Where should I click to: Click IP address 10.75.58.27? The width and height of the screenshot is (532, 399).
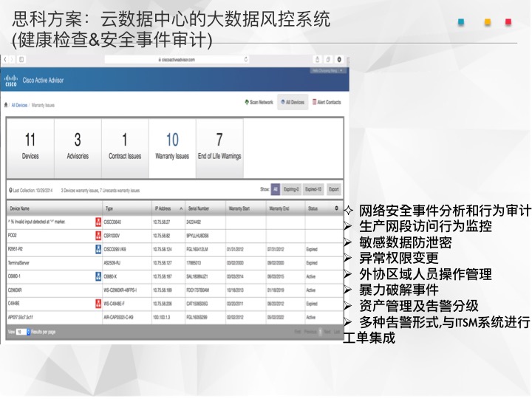tap(162, 222)
